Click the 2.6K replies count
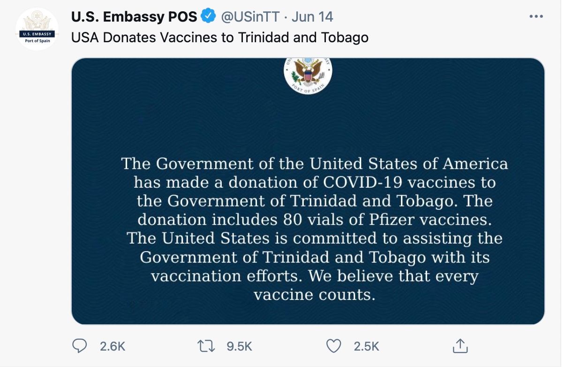 point(113,346)
